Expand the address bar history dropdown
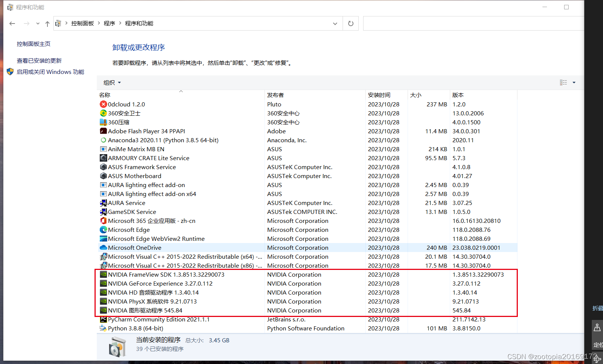Screen dimensions: 603x364 tap(335, 24)
